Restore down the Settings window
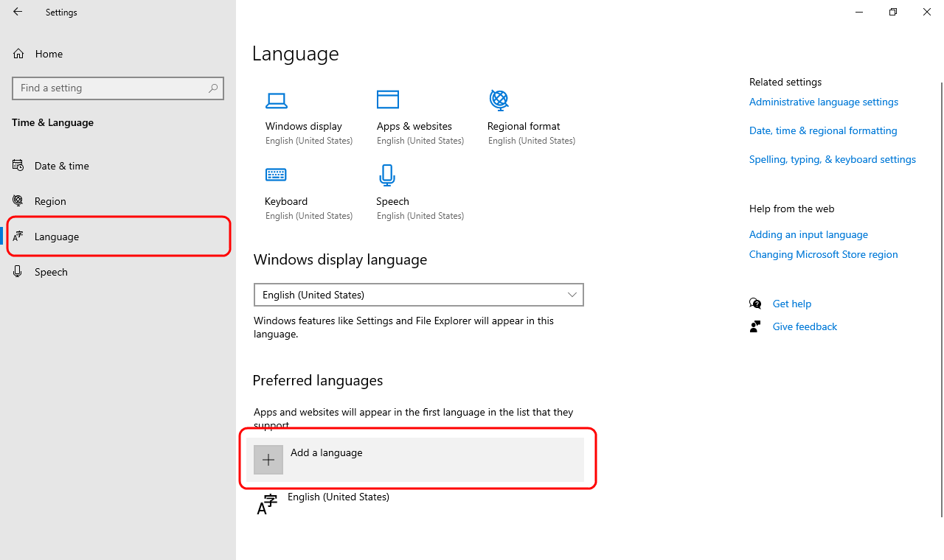 (893, 12)
